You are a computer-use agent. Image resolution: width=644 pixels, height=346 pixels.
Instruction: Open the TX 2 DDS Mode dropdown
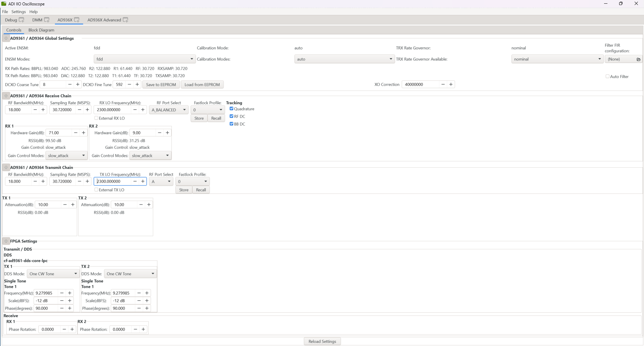(x=130, y=274)
